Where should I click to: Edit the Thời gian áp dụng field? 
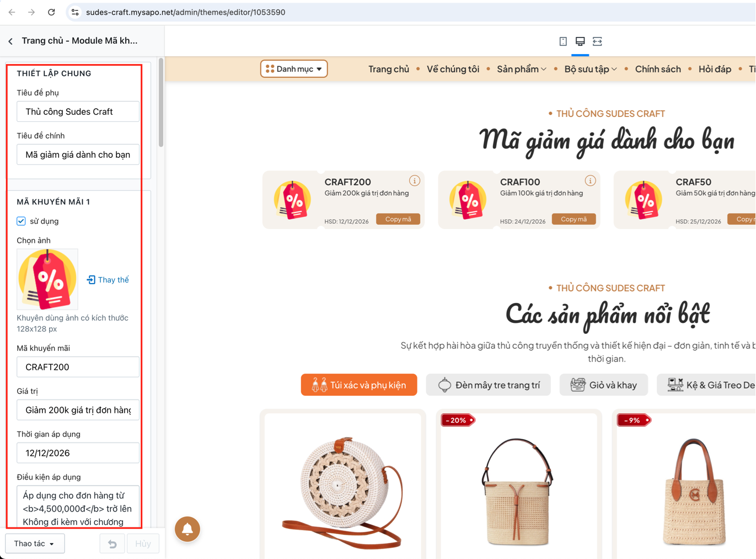tap(78, 453)
